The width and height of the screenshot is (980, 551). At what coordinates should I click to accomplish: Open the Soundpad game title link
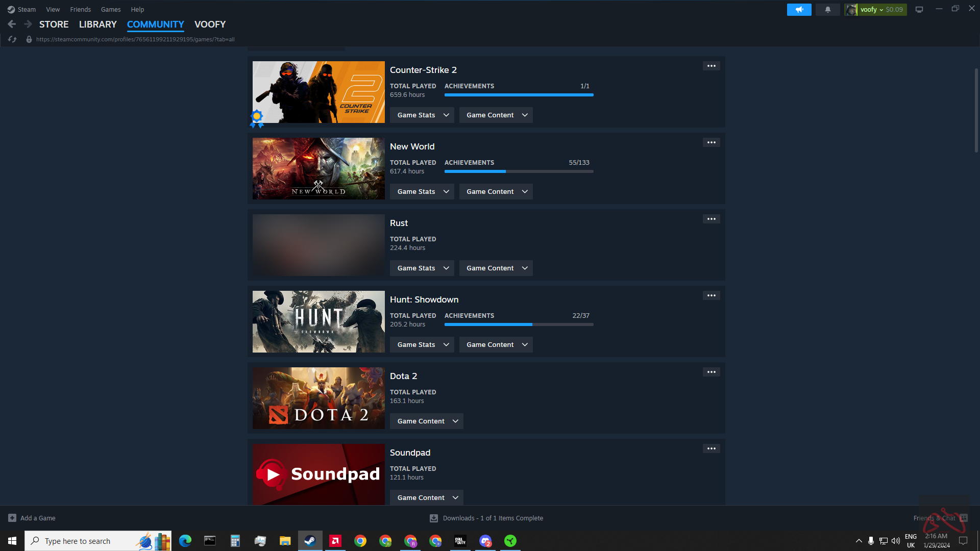[410, 453]
